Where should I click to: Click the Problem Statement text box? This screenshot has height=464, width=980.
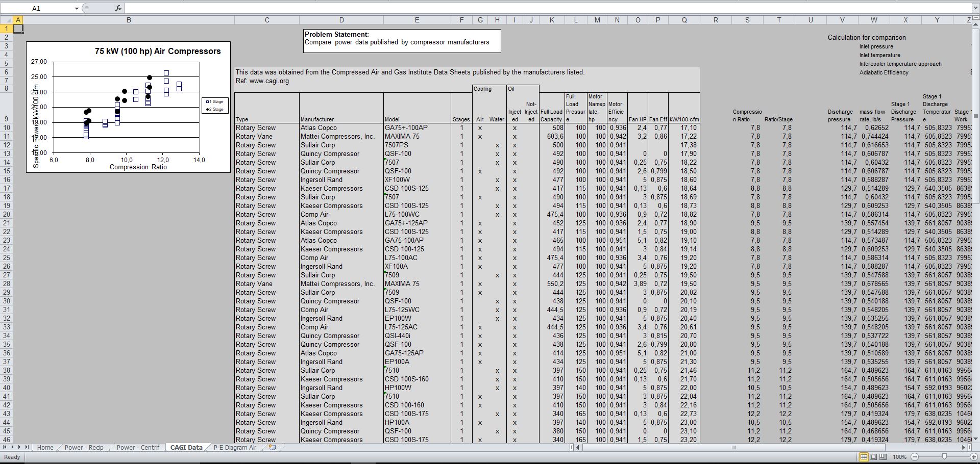[x=402, y=41]
